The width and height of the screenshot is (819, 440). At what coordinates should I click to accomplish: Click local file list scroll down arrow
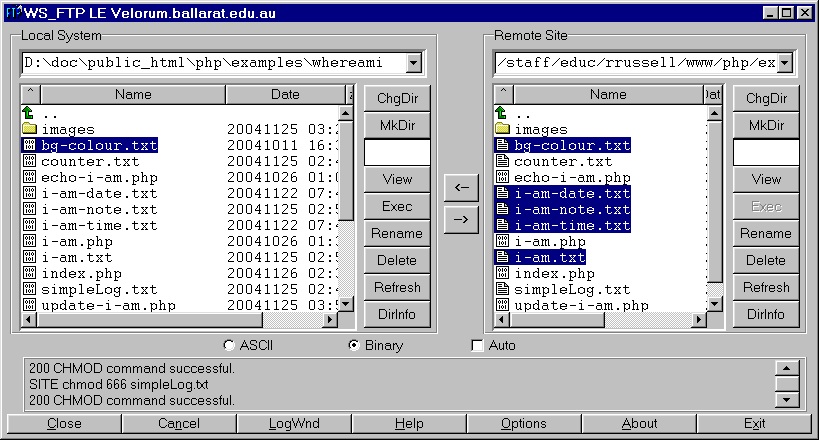(x=346, y=304)
